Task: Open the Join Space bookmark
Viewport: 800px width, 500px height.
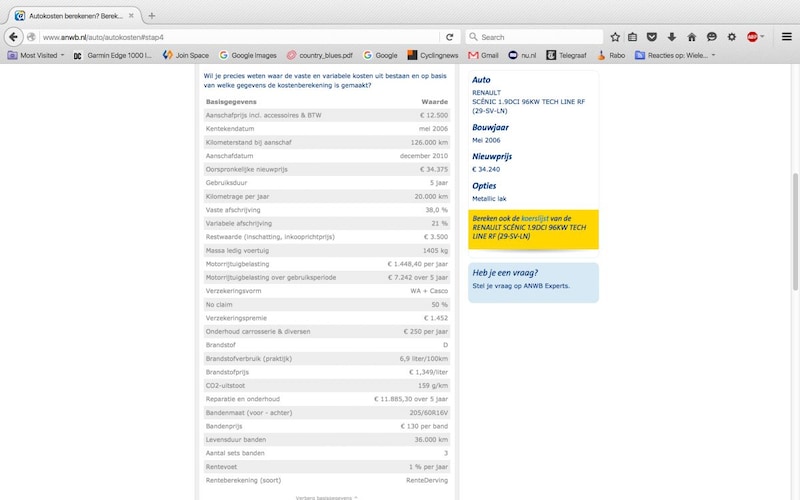Action: 186,55
